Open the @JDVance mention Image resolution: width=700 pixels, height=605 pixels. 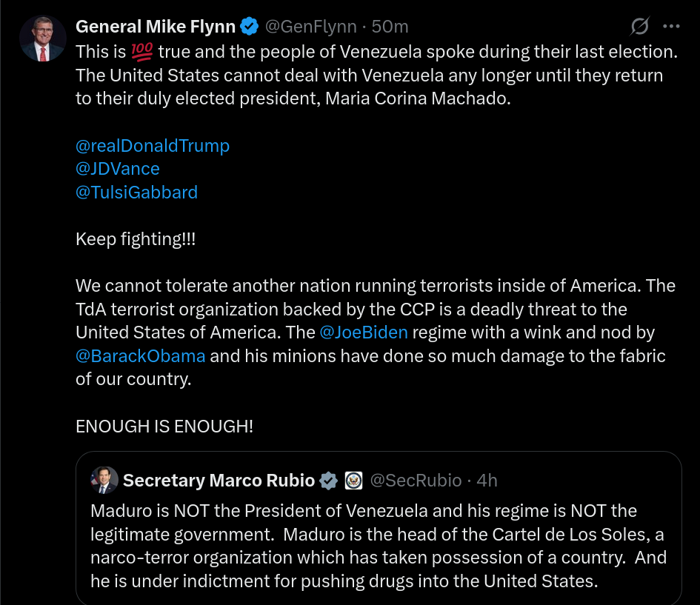click(118, 169)
